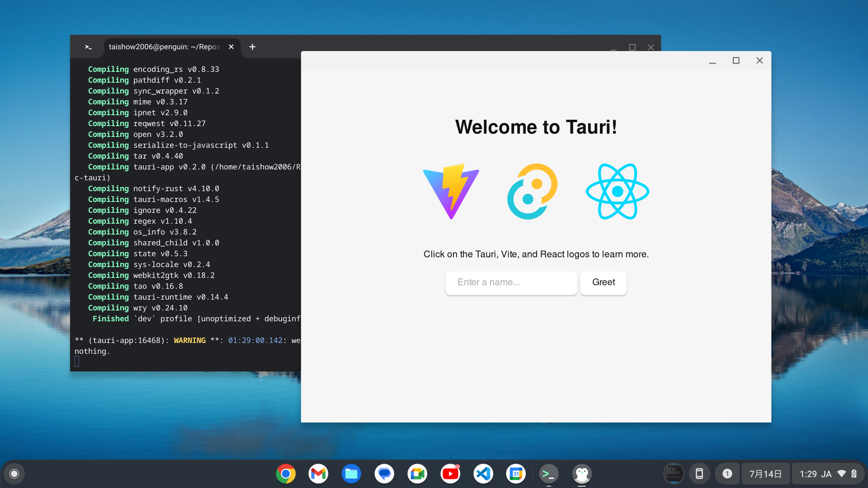Click the Vite logo in the Tauri app
This screenshot has height=488, width=868.
pyautogui.click(x=451, y=192)
